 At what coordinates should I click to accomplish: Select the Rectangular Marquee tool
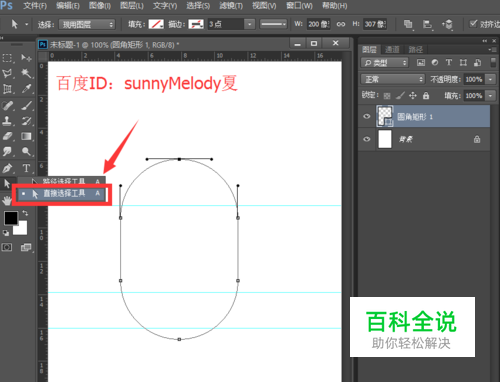tap(7, 58)
